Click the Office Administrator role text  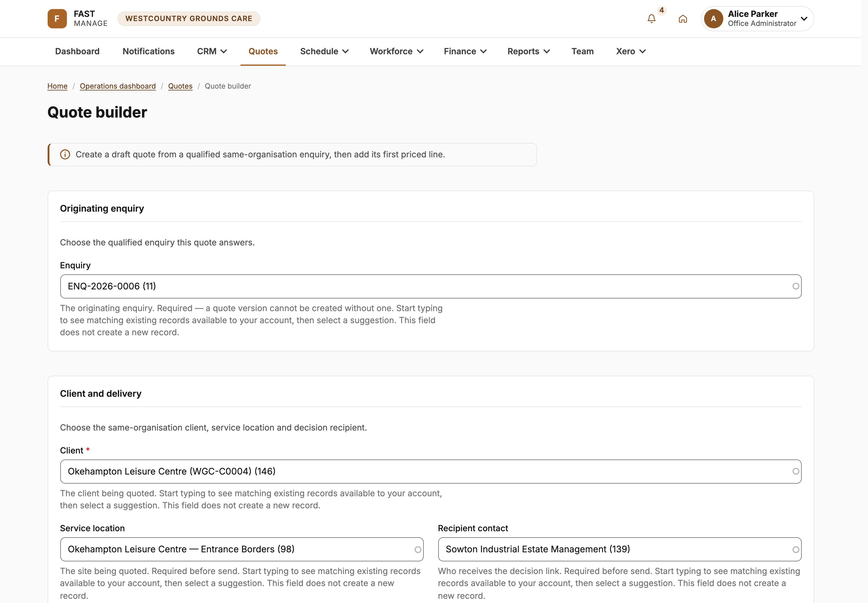(x=762, y=24)
